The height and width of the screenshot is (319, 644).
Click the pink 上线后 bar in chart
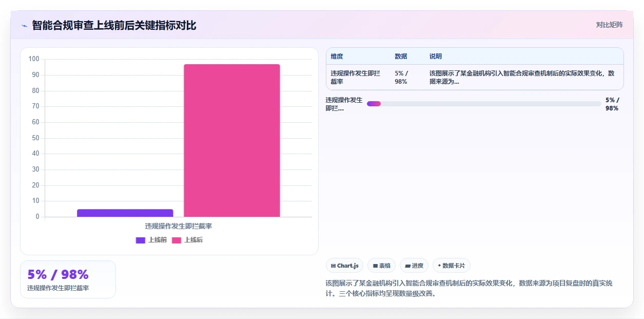click(232, 140)
